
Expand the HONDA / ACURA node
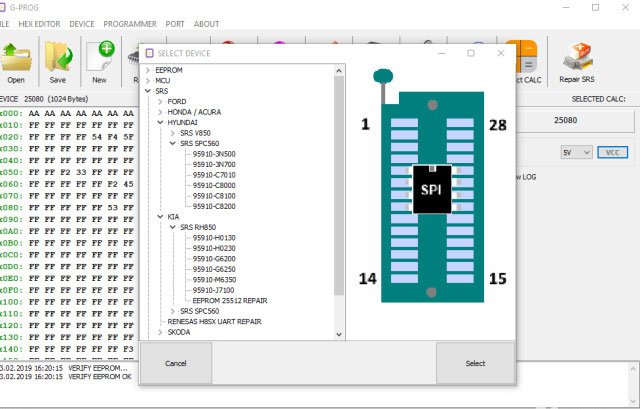pyautogui.click(x=160, y=112)
